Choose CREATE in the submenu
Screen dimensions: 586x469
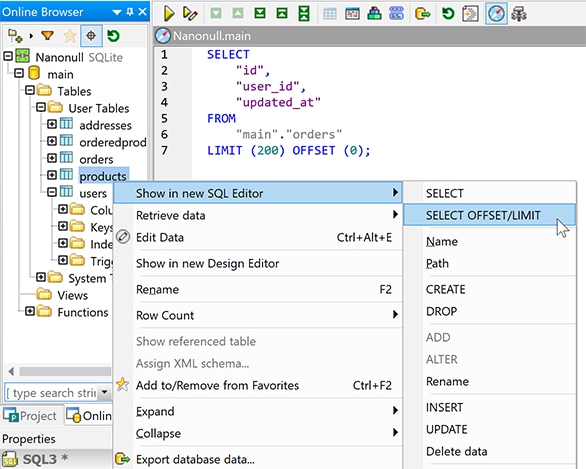click(x=490, y=289)
